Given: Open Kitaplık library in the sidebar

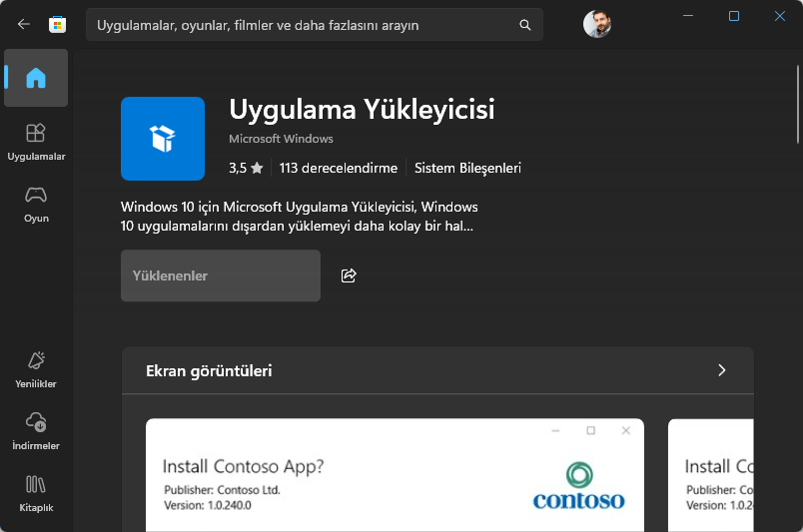Looking at the screenshot, I should pyautogui.click(x=36, y=493).
